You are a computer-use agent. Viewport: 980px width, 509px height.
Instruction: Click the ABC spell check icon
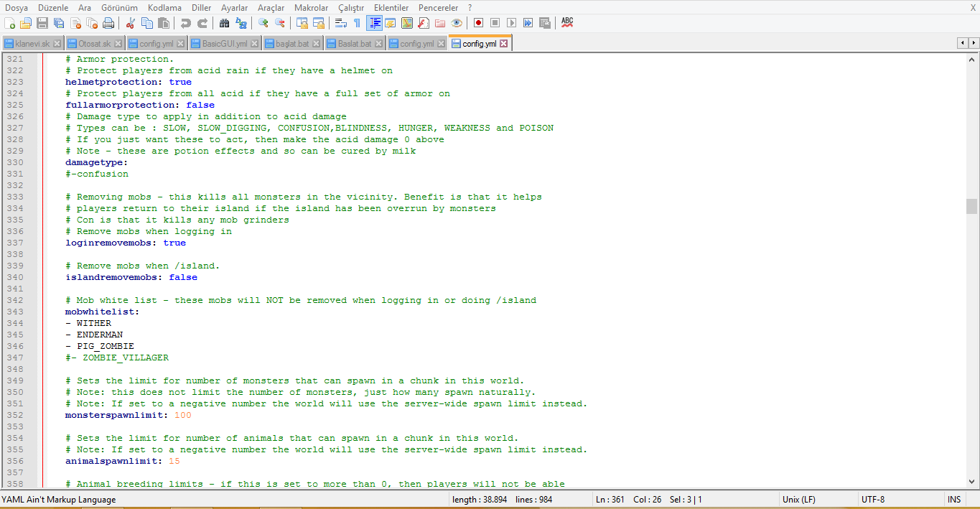pyautogui.click(x=567, y=23)
